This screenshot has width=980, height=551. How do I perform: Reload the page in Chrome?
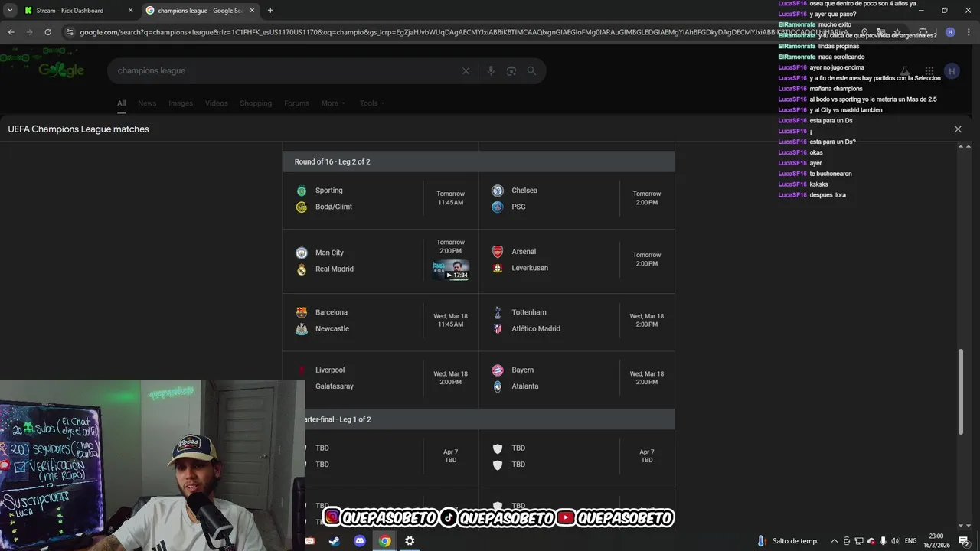click(x=47, y=32)
